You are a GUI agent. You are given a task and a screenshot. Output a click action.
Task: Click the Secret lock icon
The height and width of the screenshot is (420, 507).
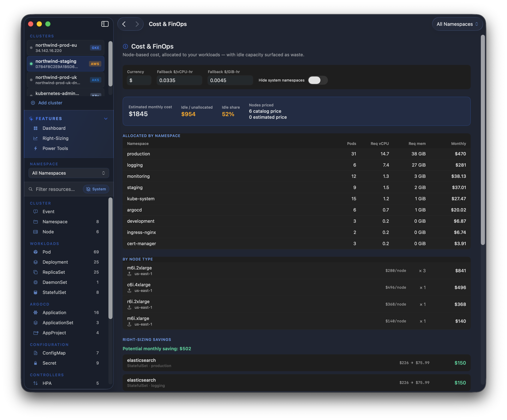pos(36,363)
